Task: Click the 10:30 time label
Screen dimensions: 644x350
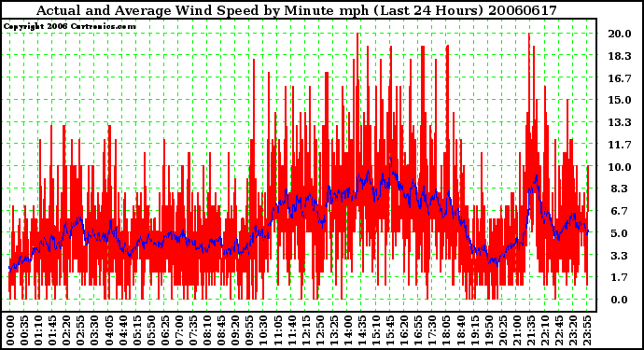Action: tap(263, 330)
